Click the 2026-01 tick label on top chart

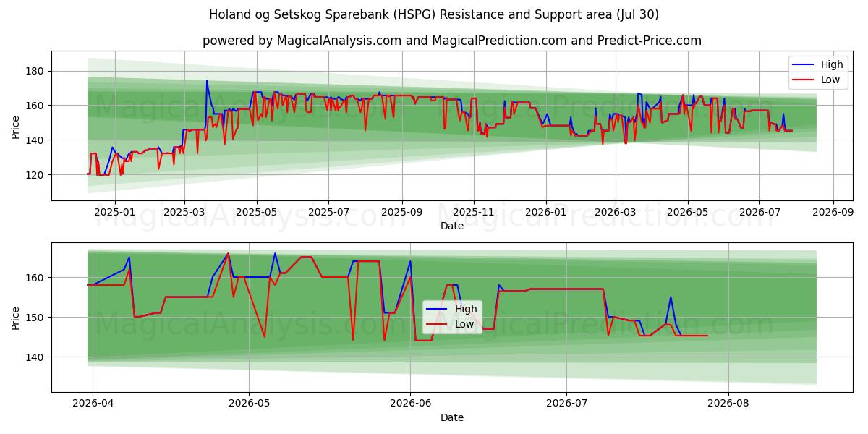tap(545, 212)
